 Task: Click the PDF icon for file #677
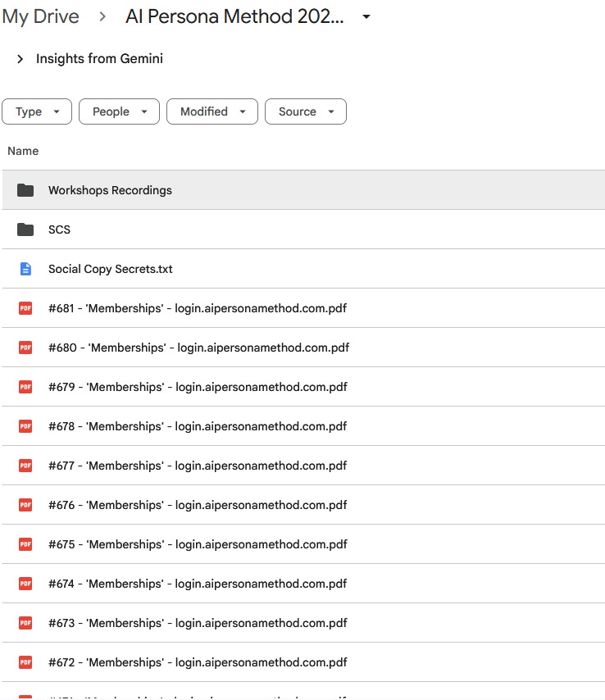(x=25, y=466)
